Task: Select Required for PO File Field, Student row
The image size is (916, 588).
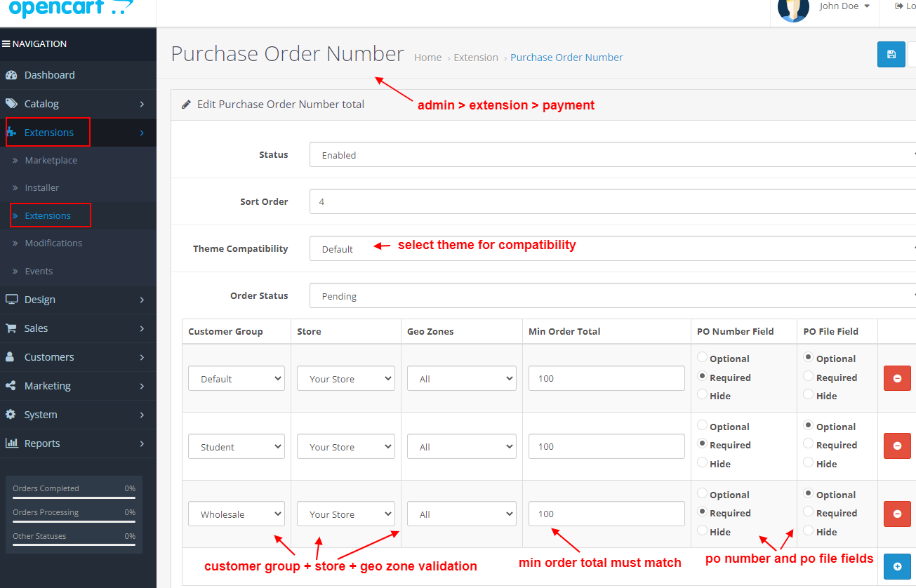Action: tap(809, 445)
